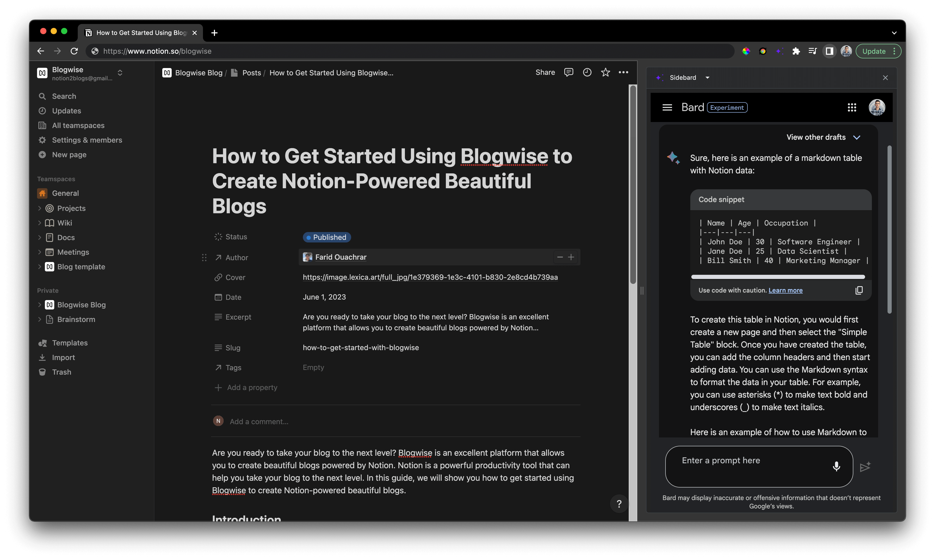The width and height of the screenshot is (935, 560).
Task: Expand the Projects teamspace item
Action: click(40, 208)
